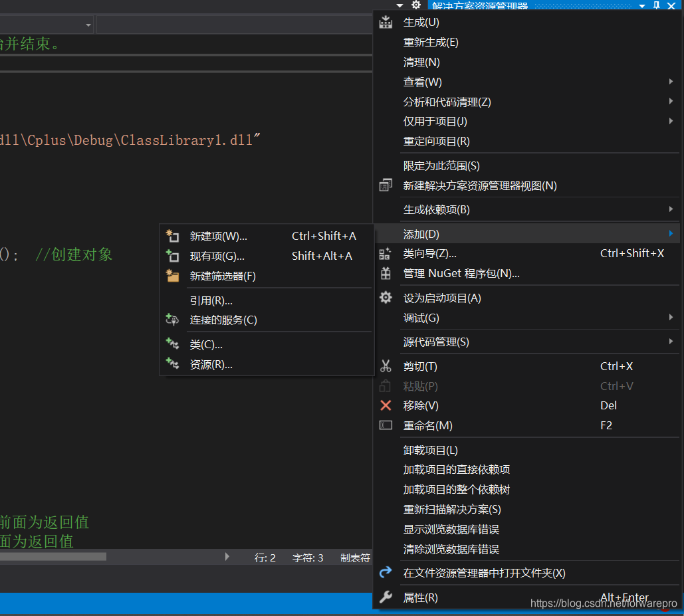Screen dimensions: 684x616
Task: Click the //创建对象 comment in code
Action: point(74,254)
